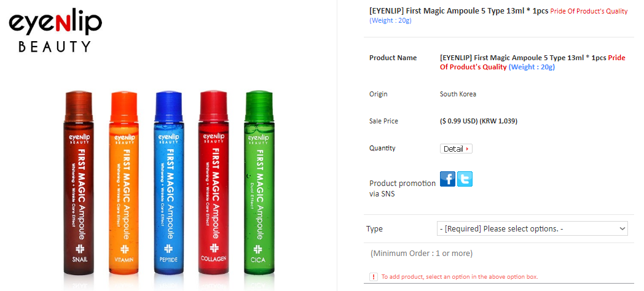
Task: Open the Quantity Detail button
Action: coord(456,149)
